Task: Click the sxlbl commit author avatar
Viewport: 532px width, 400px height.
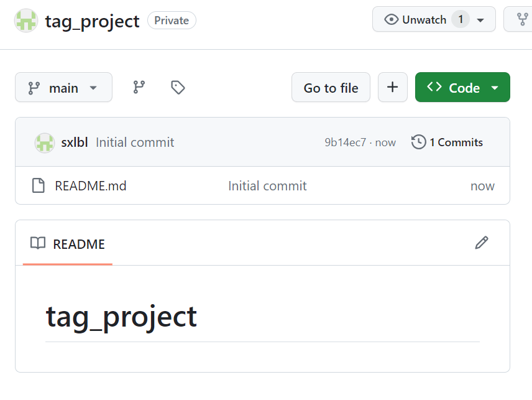Action: tap(45, 142)
